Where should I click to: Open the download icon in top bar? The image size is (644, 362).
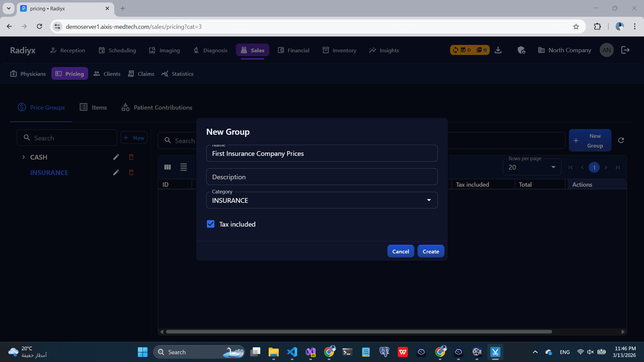(x=498, y=50)
